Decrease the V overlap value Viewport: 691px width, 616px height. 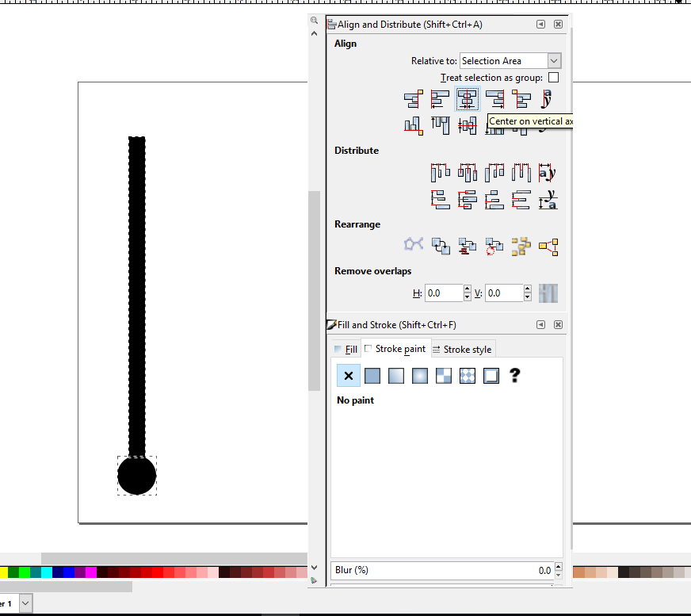(x=528, y=297)
